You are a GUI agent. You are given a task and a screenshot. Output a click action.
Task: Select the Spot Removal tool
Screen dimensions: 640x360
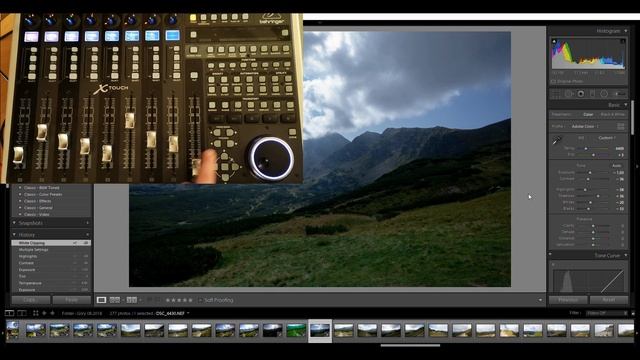(x=569, y=94)
